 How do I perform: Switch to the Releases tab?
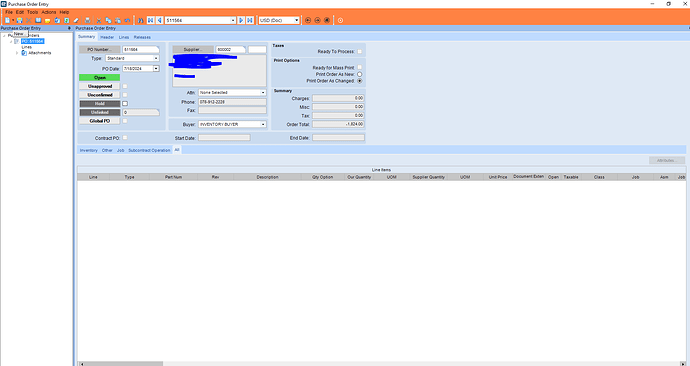[142, 37]
